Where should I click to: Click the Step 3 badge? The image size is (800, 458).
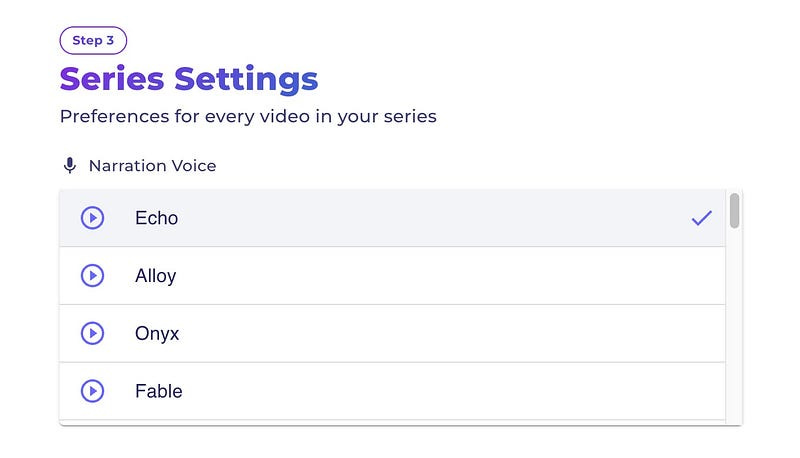93,40
